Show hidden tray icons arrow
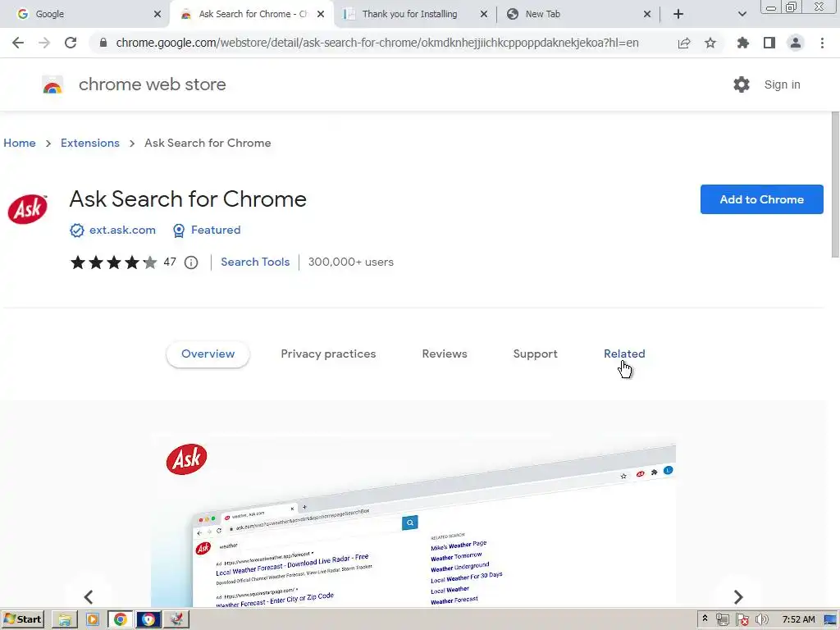Viewport: 840px width, 630px height. click(705, 619)
